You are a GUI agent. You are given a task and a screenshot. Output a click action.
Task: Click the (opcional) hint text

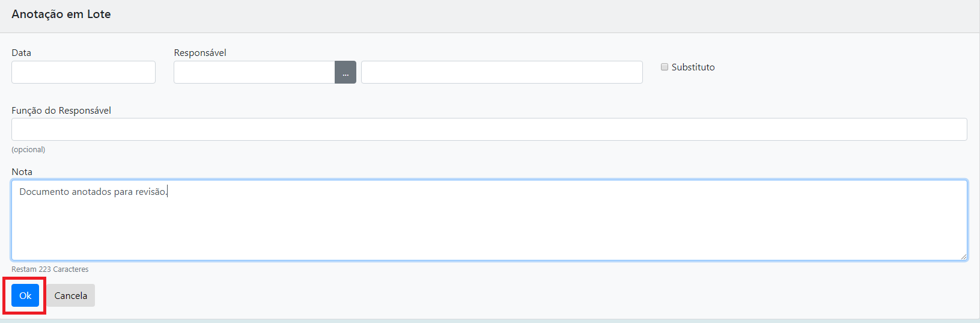click(28, 150)
